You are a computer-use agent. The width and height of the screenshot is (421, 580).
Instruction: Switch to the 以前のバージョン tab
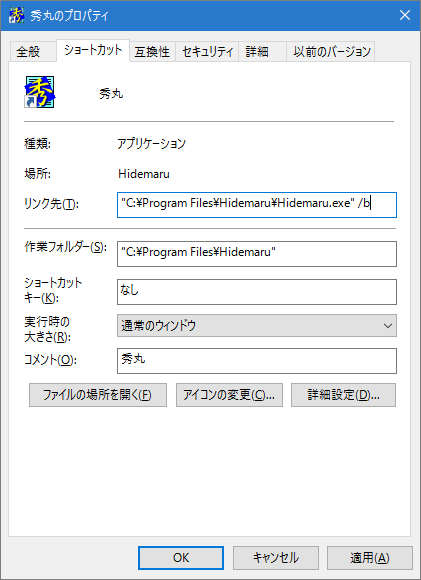pos(331,51)
